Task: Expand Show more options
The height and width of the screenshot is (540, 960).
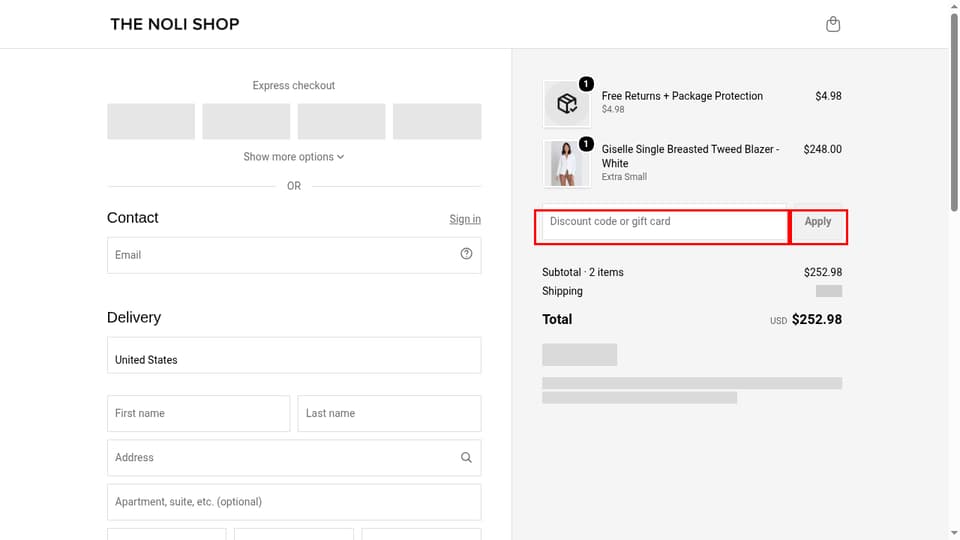Action: tap(294, 157)
